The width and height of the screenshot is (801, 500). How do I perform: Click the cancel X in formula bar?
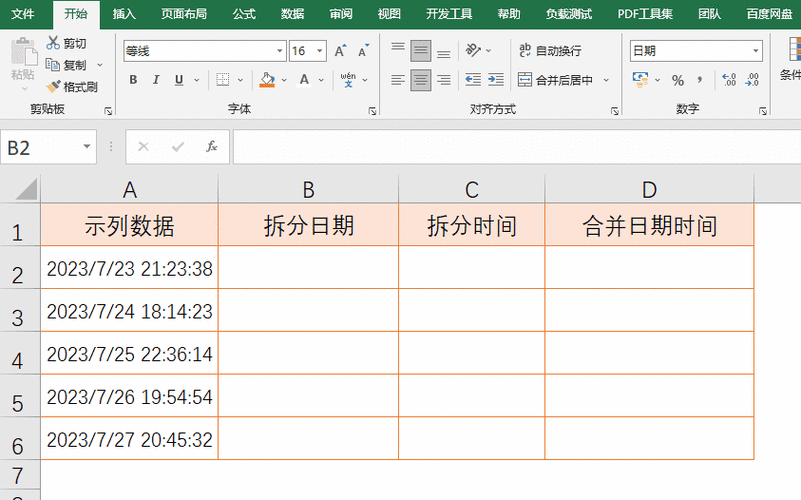pyautogui.click(x=144, y=147)
